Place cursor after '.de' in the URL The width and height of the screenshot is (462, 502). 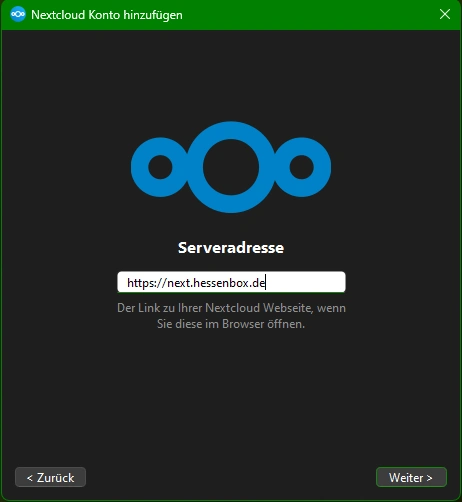(x=266, y=283)
